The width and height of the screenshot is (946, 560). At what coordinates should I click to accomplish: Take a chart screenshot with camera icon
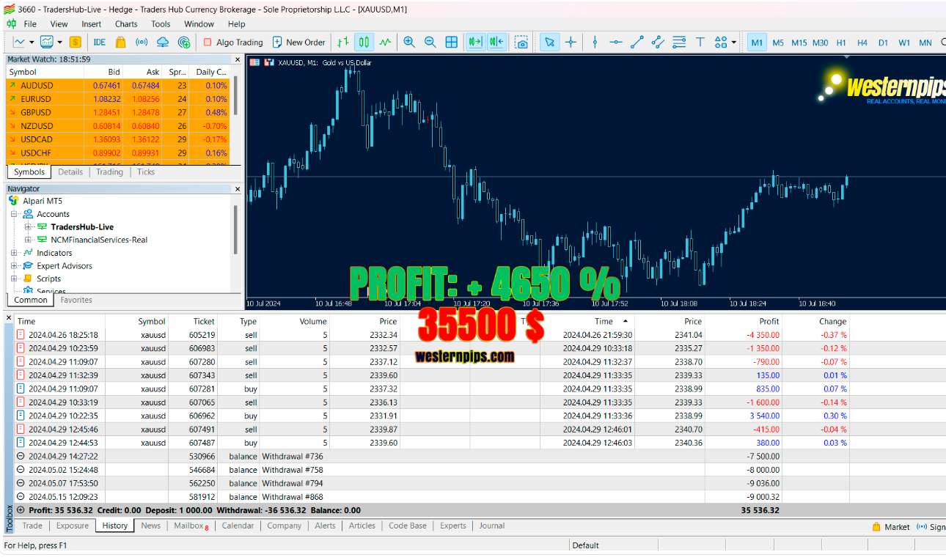(x=521, y=43)
